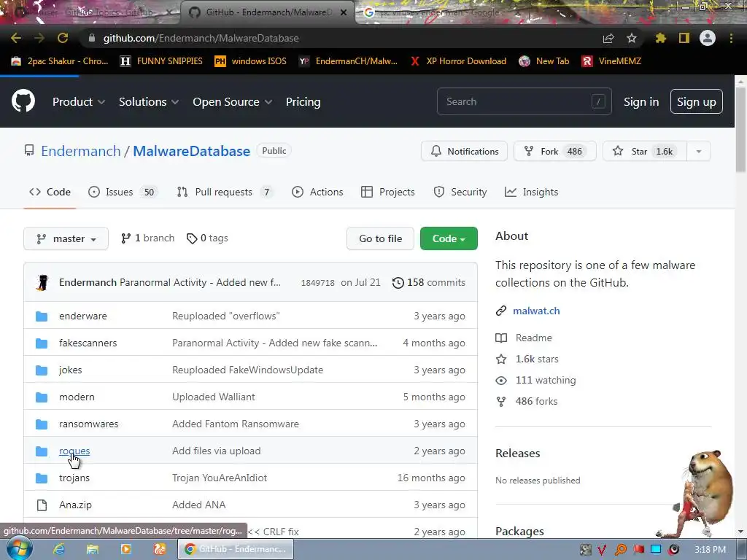Open the 1 branch link

point(147,238)
